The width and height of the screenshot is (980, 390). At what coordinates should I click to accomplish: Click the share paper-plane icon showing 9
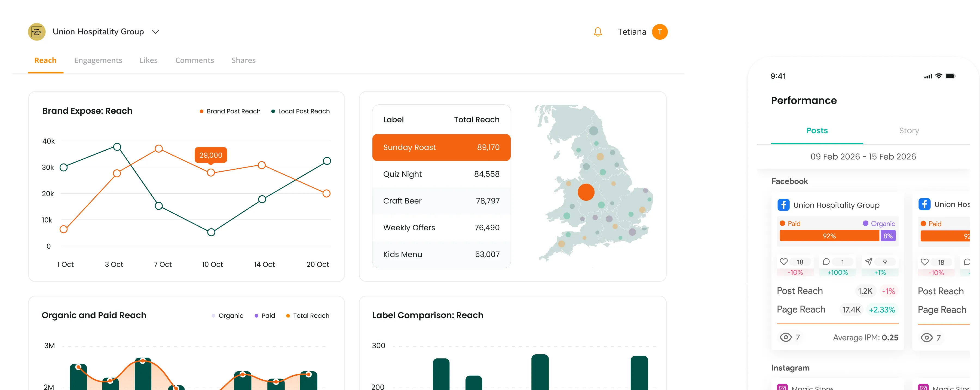tap(869, 262)
